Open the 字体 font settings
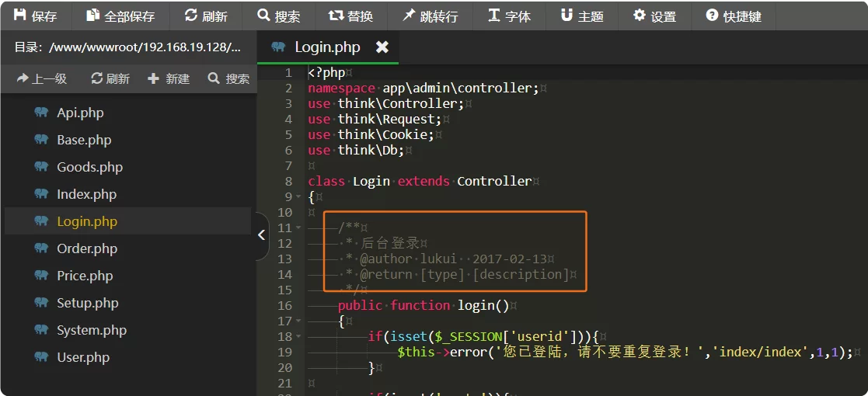Image resolution: width=868 pixels, height=396 pixels. [509, 16]
